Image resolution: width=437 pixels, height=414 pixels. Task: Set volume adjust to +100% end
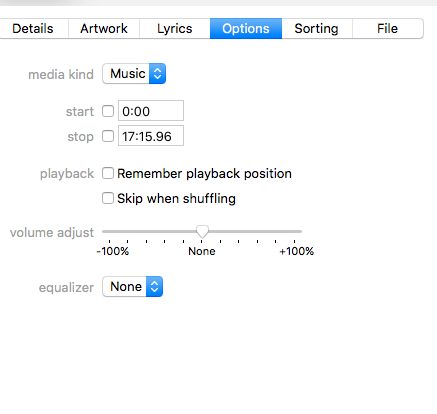(x=295, y=231)
